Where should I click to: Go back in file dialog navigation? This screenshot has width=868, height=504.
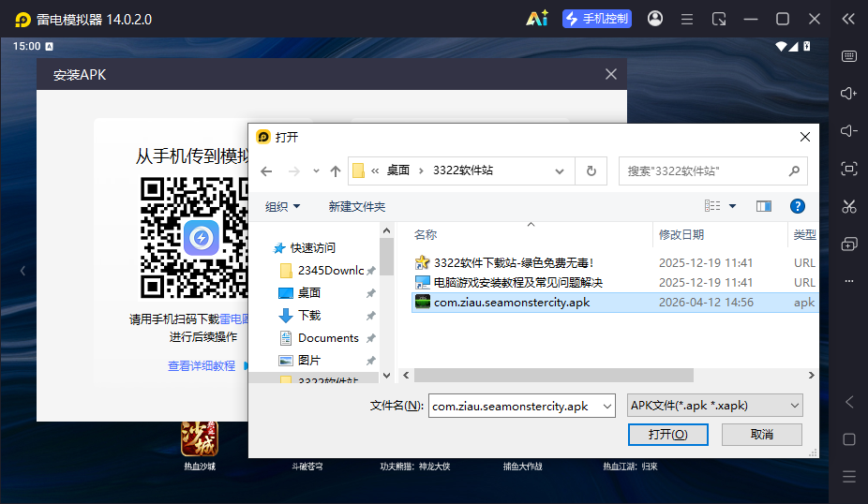(266, 171)
